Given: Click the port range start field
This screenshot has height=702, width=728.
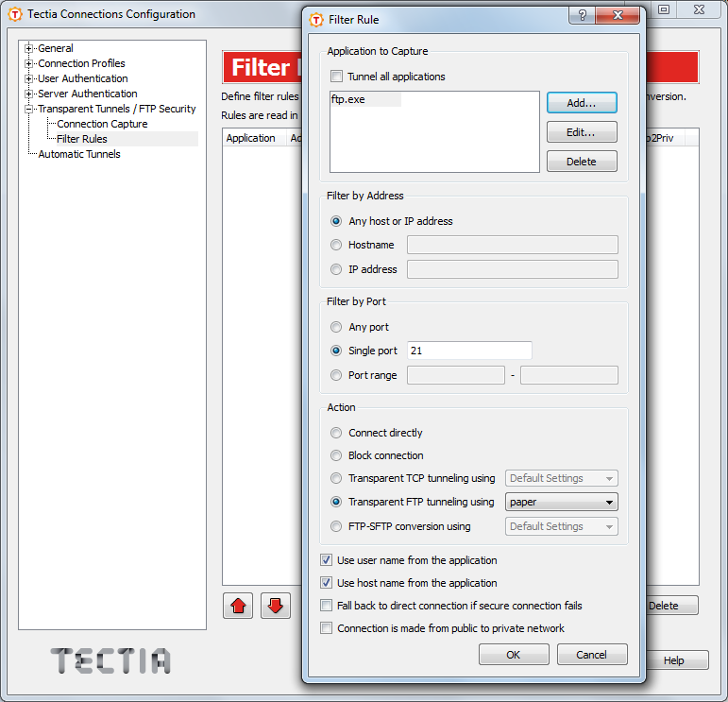Looking at the screenshot, I should (456, 375).
